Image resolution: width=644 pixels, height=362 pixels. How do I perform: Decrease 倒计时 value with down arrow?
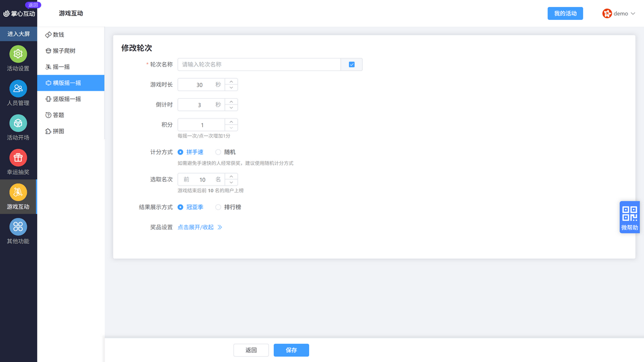[231, 108]
